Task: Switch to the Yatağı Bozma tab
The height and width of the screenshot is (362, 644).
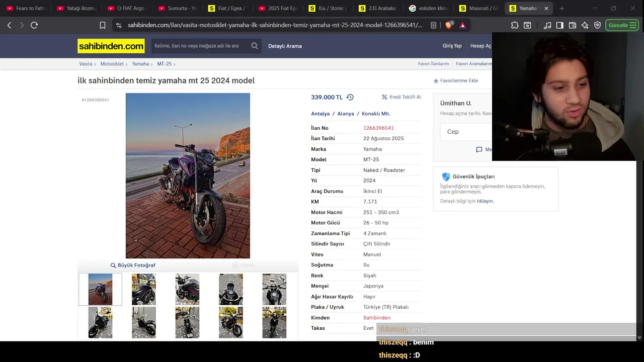Action: tap(75, 8)
